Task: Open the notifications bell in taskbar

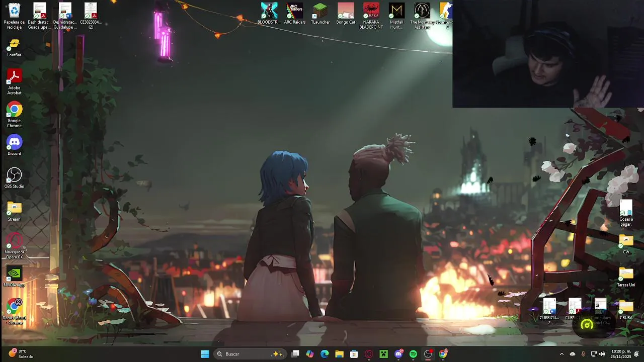Action: [x=636, y=354]
